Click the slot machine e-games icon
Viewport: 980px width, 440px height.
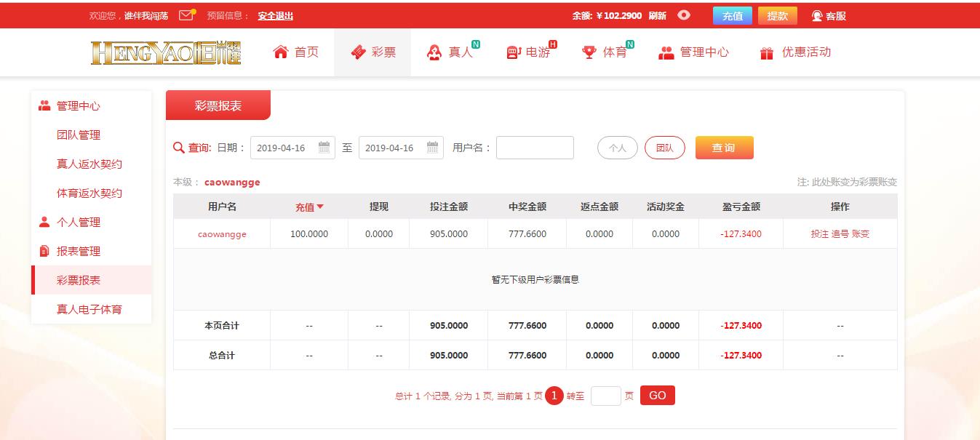(514, 52)
